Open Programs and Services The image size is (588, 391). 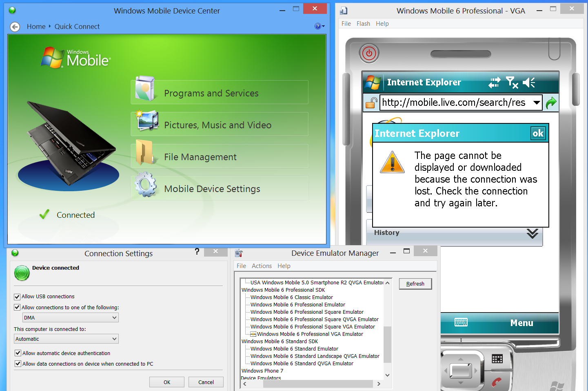click(220, 92)
